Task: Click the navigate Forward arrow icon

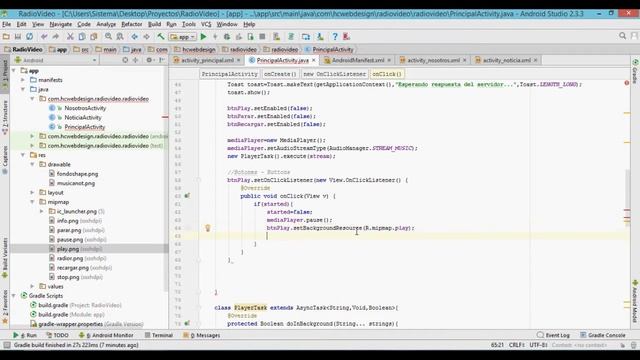Action: (x=146, y=37)
